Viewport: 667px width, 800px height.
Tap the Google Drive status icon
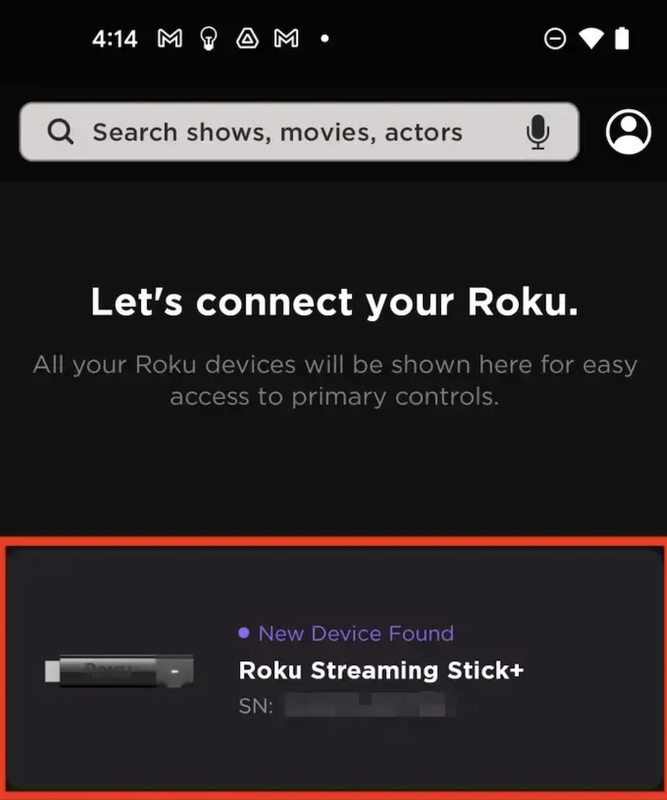[248, 38]
